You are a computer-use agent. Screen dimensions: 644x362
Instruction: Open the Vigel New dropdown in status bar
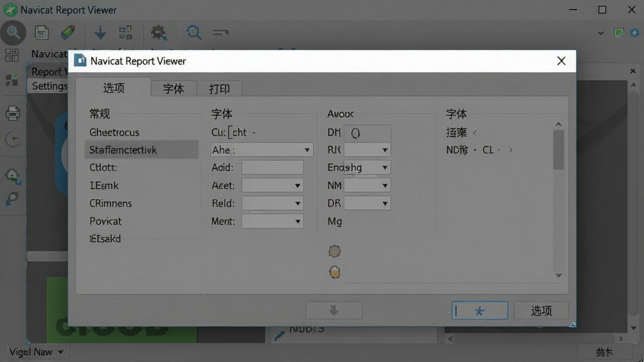point(36,352)
